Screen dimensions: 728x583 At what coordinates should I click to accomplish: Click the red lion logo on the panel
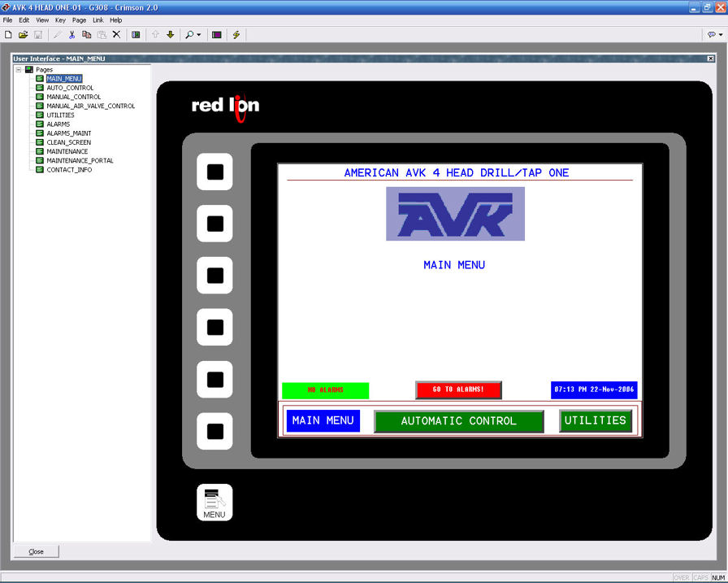coord(226,108)
